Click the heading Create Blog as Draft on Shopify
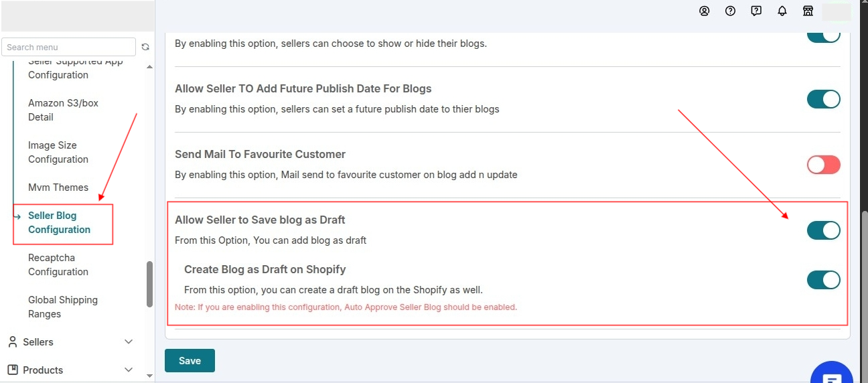Viewport: 868px width, 383px height. 265,269
